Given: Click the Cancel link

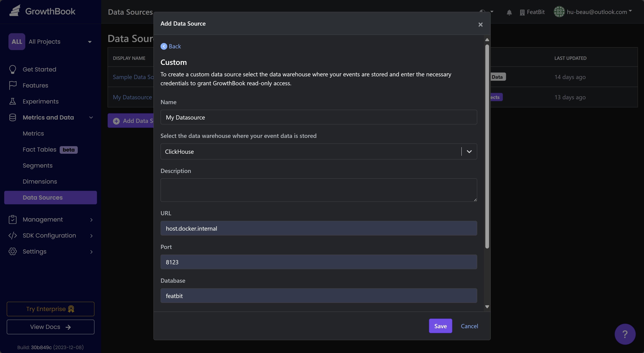Looking at the screenshot, I should 469,326.
